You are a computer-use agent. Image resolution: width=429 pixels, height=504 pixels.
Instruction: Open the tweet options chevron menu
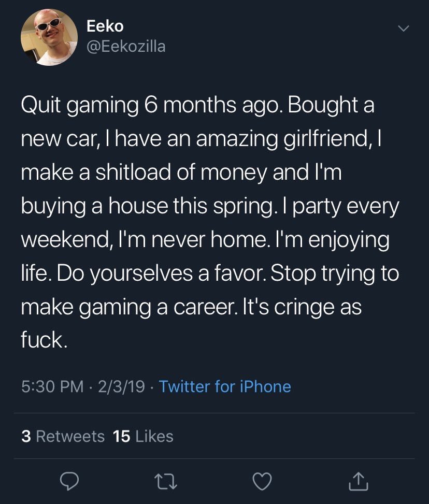pyautogui.click(x=403, y=29)
